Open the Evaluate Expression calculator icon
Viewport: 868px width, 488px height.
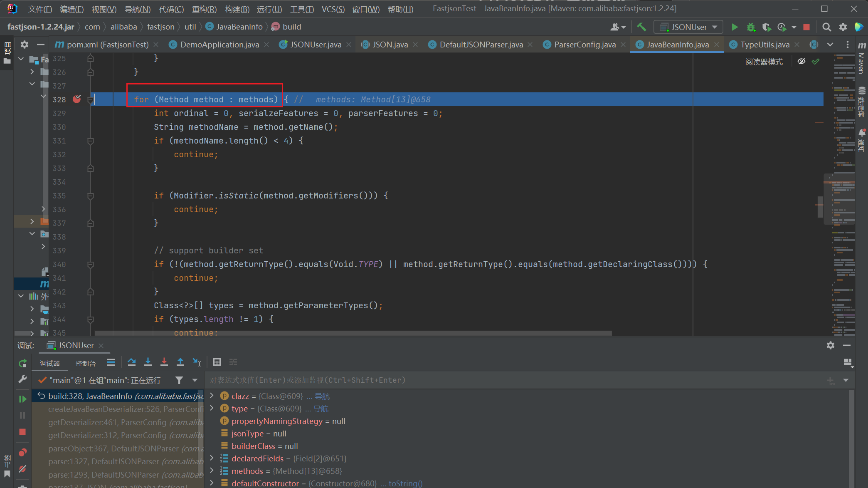coord(217,362)
